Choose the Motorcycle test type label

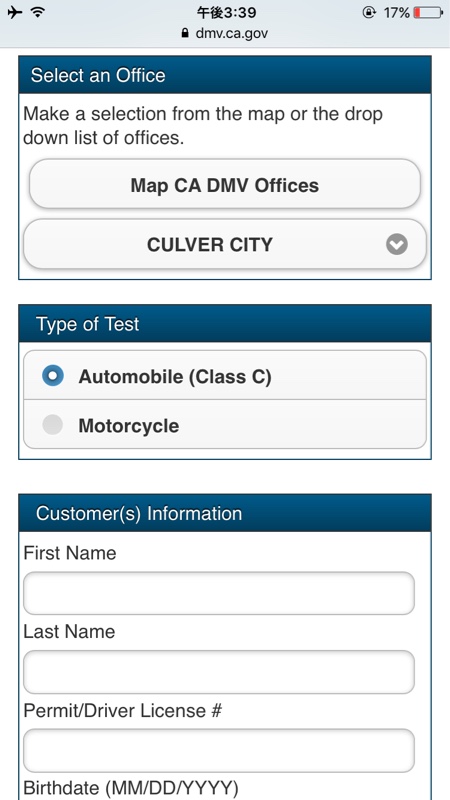click(x=129, y=426)
